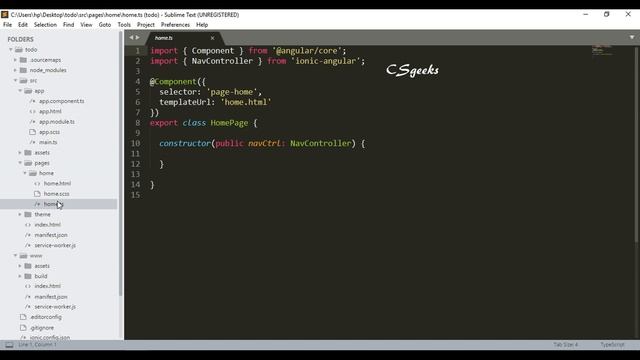The height and width of the screenshot is (360, 640).
Task: Change the TypeScript syntax in status bar
Action: pos(612,345)
